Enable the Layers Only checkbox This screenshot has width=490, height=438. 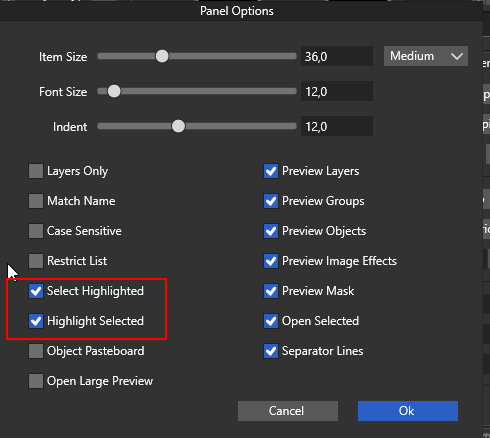pos(36,171)
